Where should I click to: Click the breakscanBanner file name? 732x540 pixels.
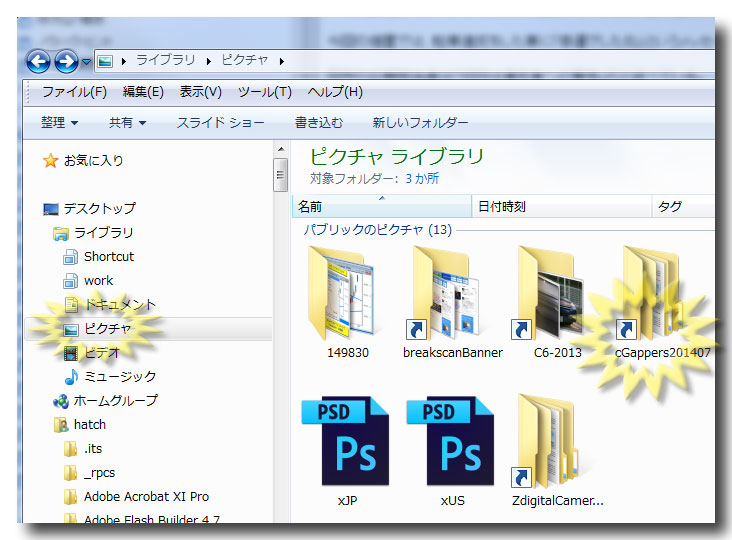tap(453, 353)
